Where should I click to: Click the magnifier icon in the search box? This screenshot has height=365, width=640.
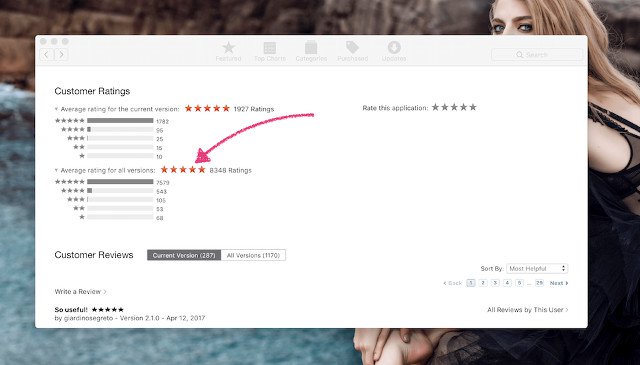[x=520, y=55]
